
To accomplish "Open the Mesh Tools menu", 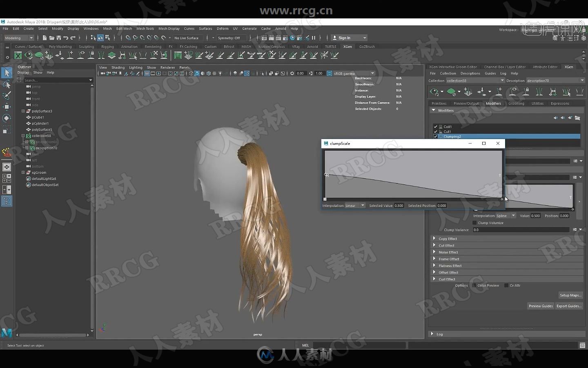I will pyautogui.click(x=145, y=29).
